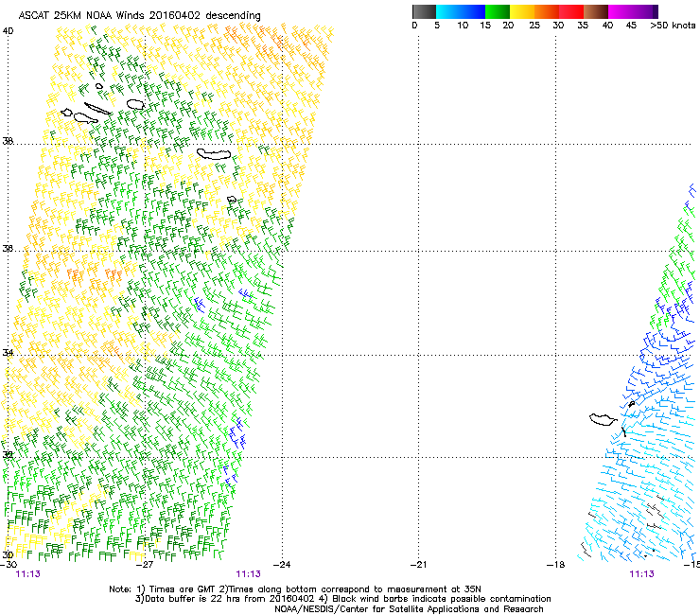Click the "32" latitude axis label

[8, 455]
